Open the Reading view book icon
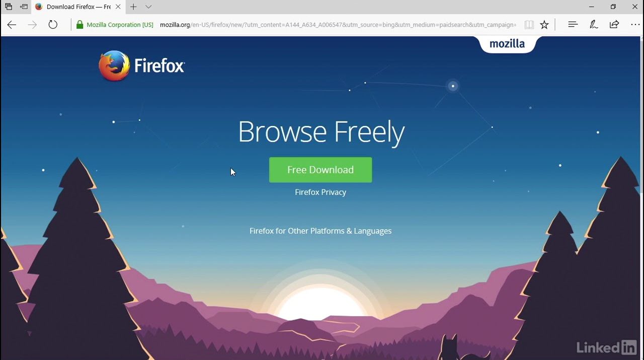The image size is (644, 360). click(529, 25)
